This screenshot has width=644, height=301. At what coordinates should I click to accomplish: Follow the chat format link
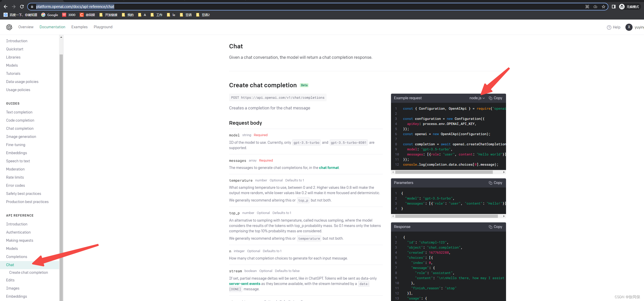pyautogui.click(x=329, y=168)
